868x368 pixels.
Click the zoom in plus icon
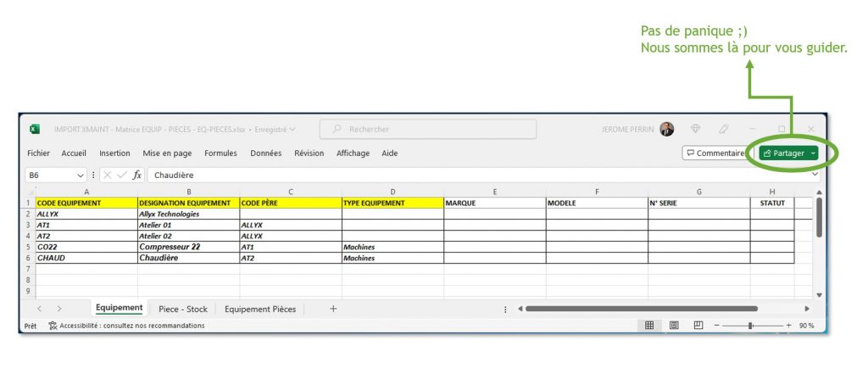tap(789, 326)
